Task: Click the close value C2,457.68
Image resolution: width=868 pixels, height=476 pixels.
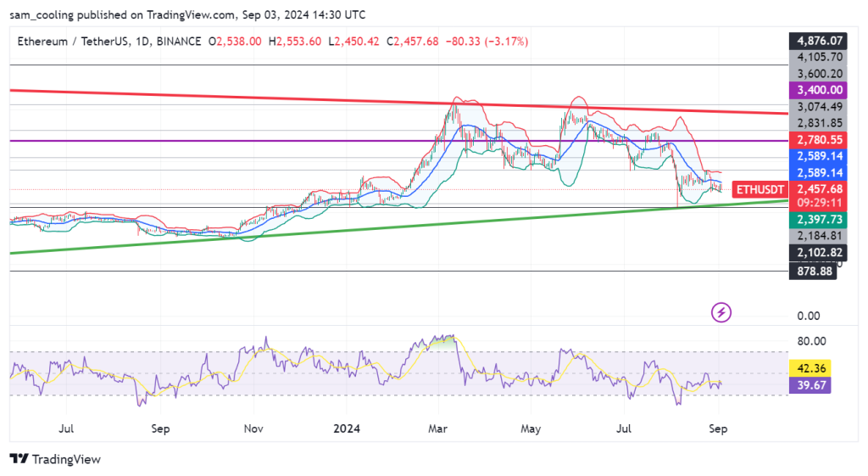Action: (413, 42)
